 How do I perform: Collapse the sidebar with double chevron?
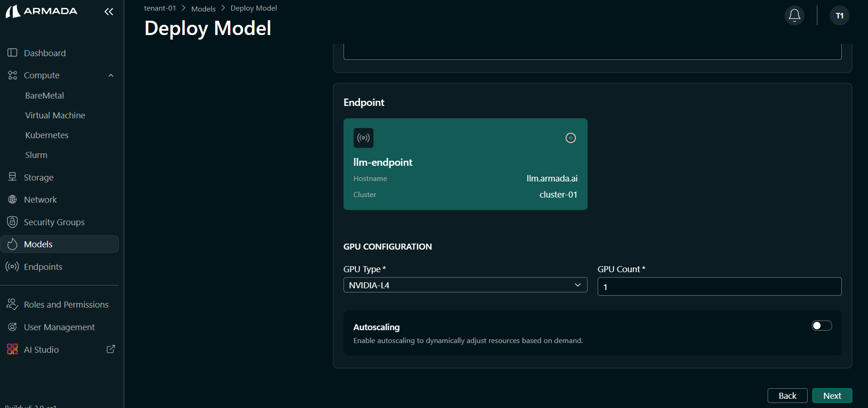[x=109, y=12]
